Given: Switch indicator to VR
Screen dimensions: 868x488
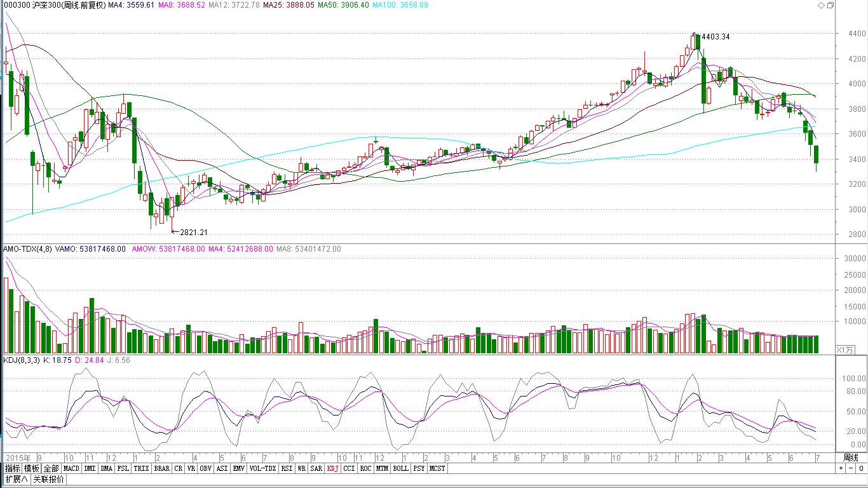Looking at the screenshot, I should (191, 468).
